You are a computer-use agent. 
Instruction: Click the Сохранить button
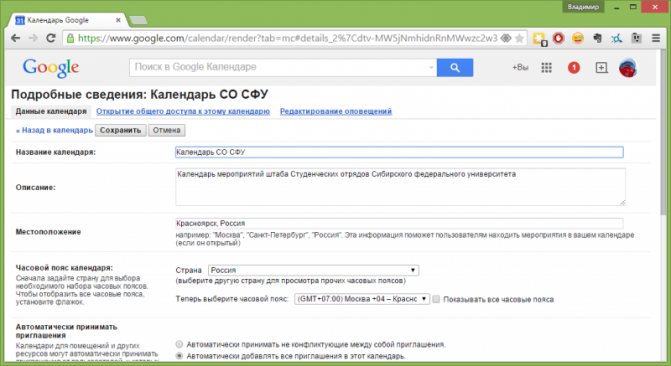pyautogui.click(x=120, y=130)
